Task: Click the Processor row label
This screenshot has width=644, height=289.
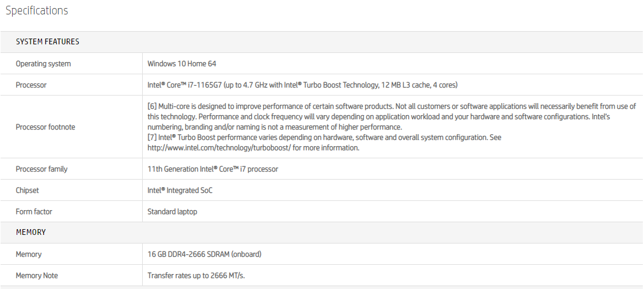Action: pos(31,85)
